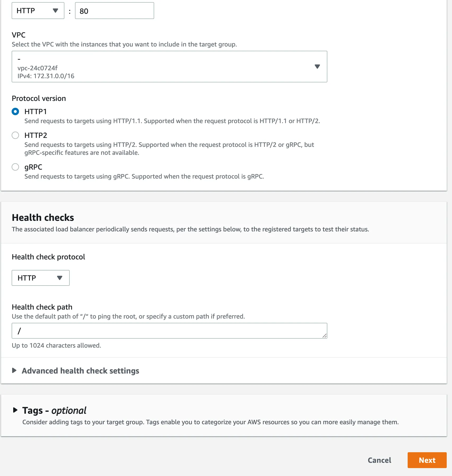
Task: Open the target protocol HTTP dropdown
Action: (x=37, y=11)
